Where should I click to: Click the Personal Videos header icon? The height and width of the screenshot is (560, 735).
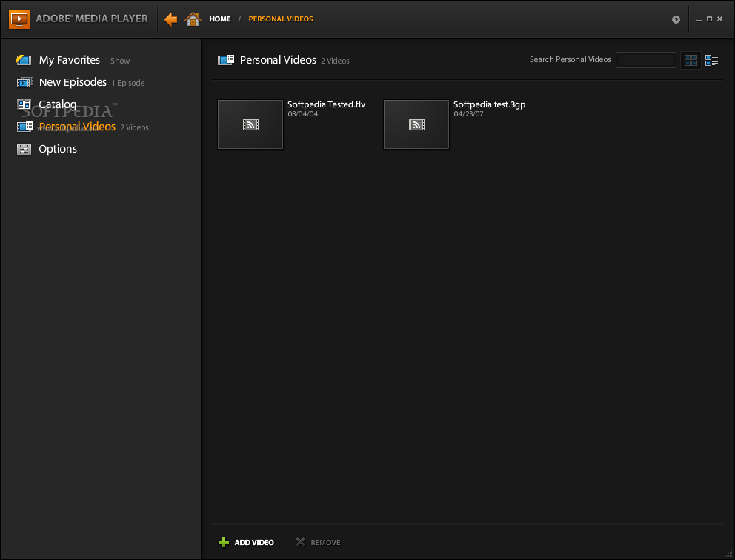pos(226,60)
